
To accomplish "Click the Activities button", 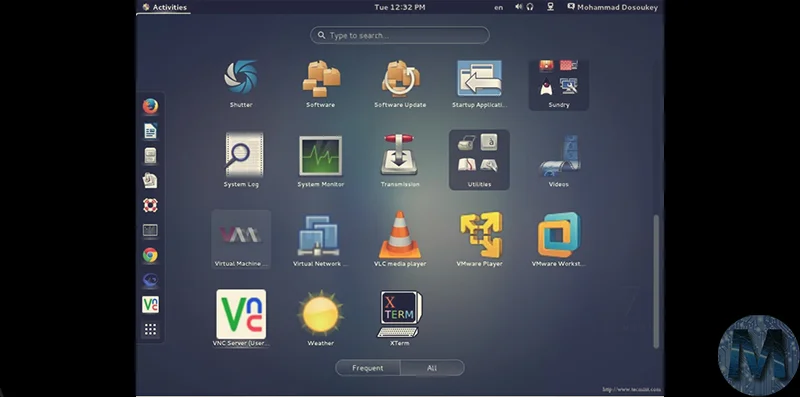I will [164, 7].
